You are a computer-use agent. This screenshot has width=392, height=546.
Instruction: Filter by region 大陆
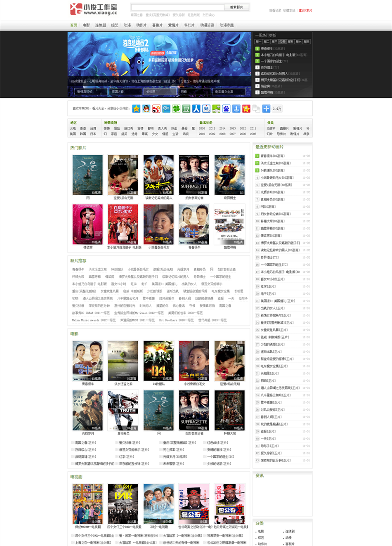(73, 128)
